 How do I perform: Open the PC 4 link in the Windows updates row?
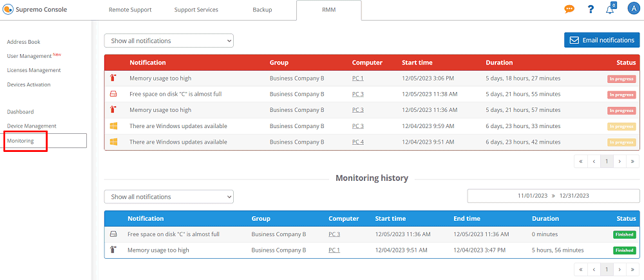357,142
